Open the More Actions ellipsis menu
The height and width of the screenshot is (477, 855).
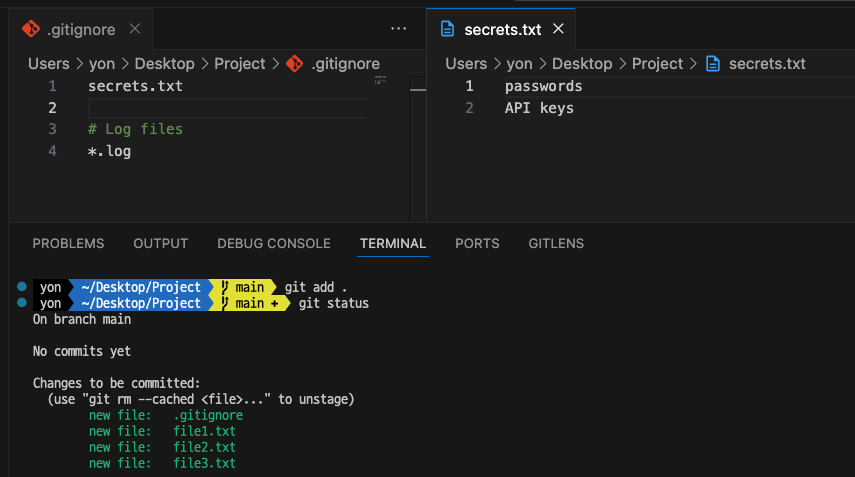coord(399,29)
